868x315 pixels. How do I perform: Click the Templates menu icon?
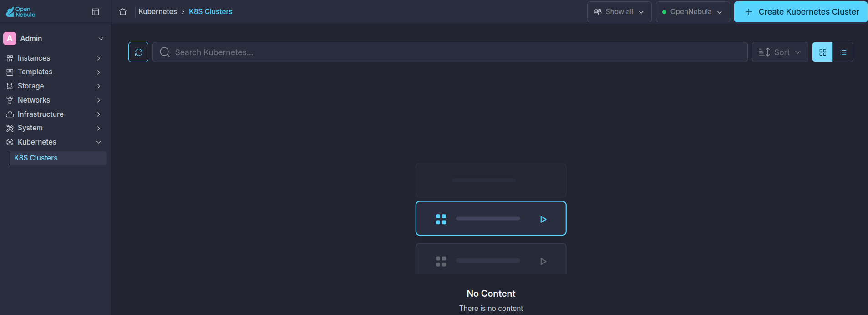[x=10, y=72]
